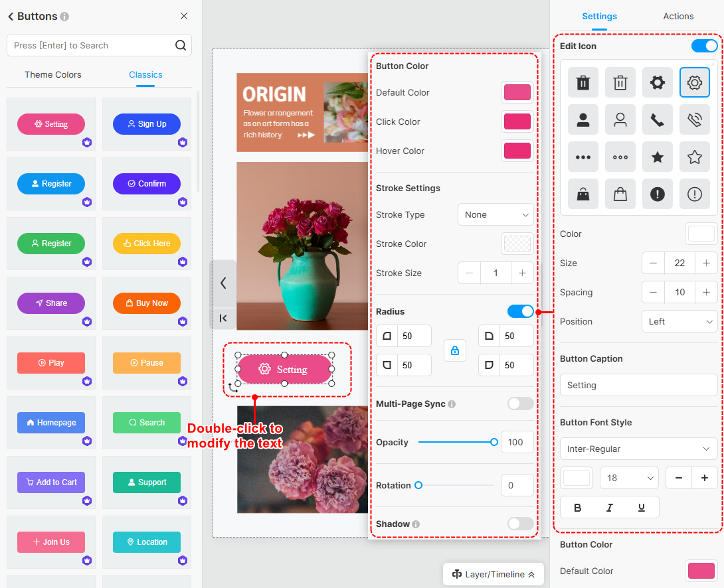Screen dimensions: 724x588
Task: Click the Opacity slider handle
Action: [494, 442]
